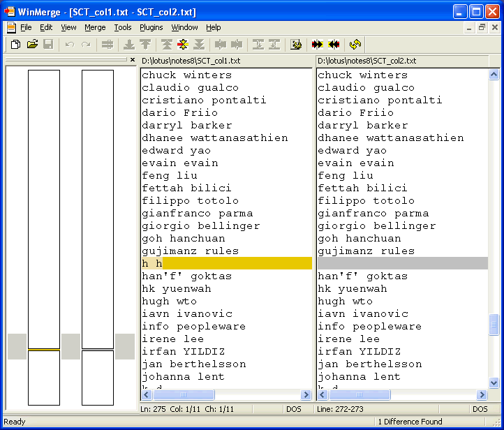Screen dimensions: 504x430
Task: Click 'gujimanz rules' in left pane
Action: (191, 251)
